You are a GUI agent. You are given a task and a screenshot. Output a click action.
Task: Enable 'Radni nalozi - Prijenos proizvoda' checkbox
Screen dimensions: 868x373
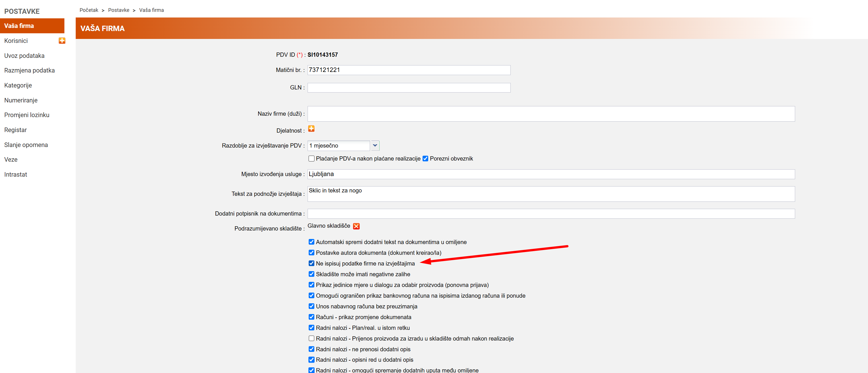(x=311, y=338)
